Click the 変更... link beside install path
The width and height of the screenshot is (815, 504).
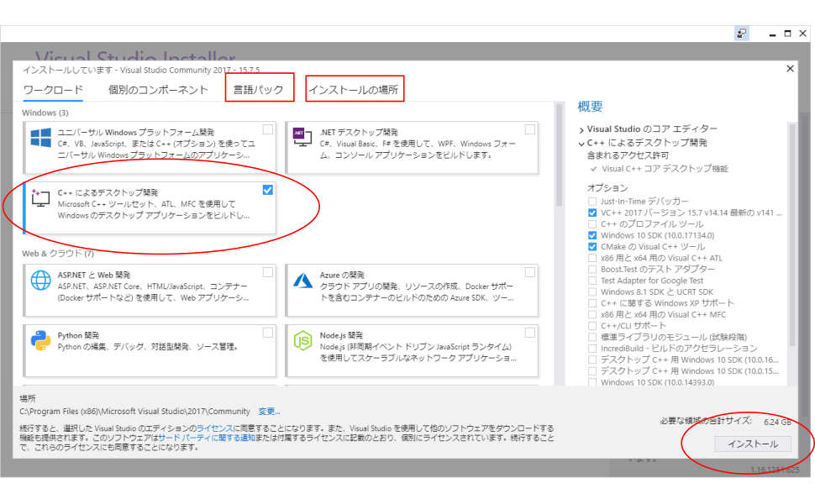coord(269,412)
